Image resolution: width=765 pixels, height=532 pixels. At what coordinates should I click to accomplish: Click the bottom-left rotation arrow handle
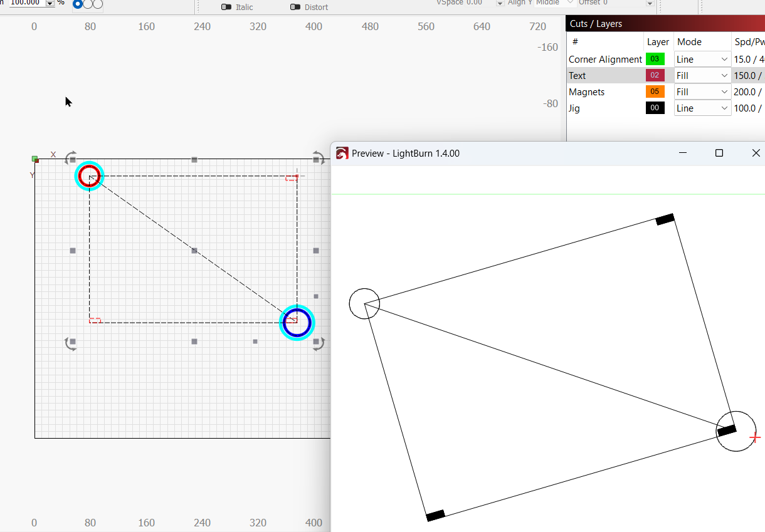[70, 343]
